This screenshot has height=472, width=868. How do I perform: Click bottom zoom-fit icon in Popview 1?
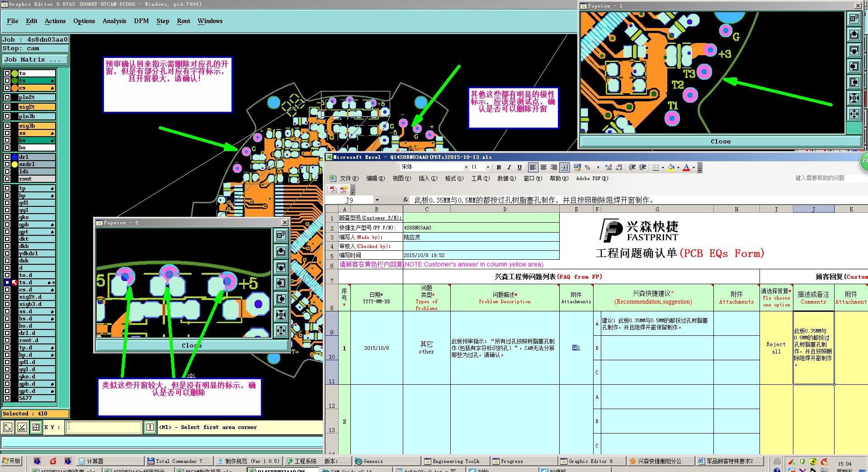tap(854, 114)
